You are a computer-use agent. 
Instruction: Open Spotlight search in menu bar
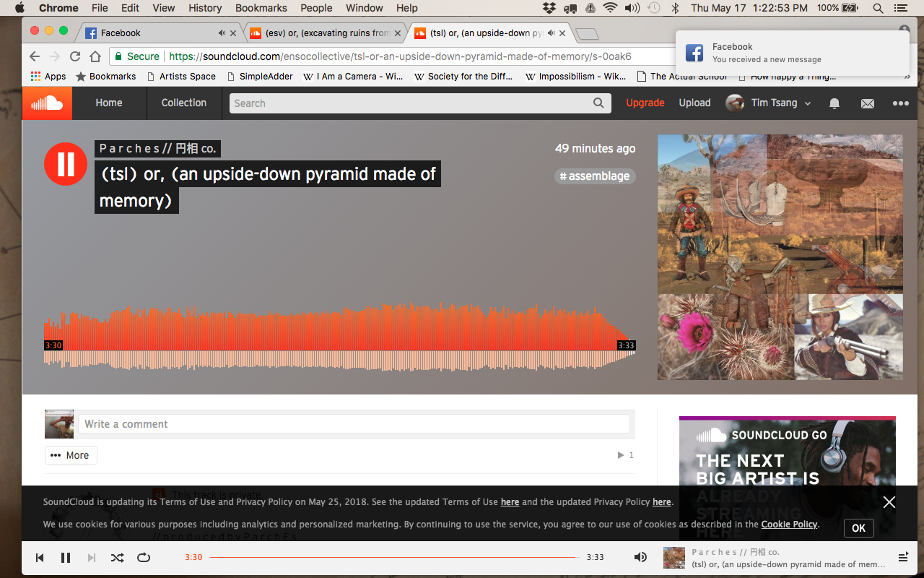click(878, 8)
